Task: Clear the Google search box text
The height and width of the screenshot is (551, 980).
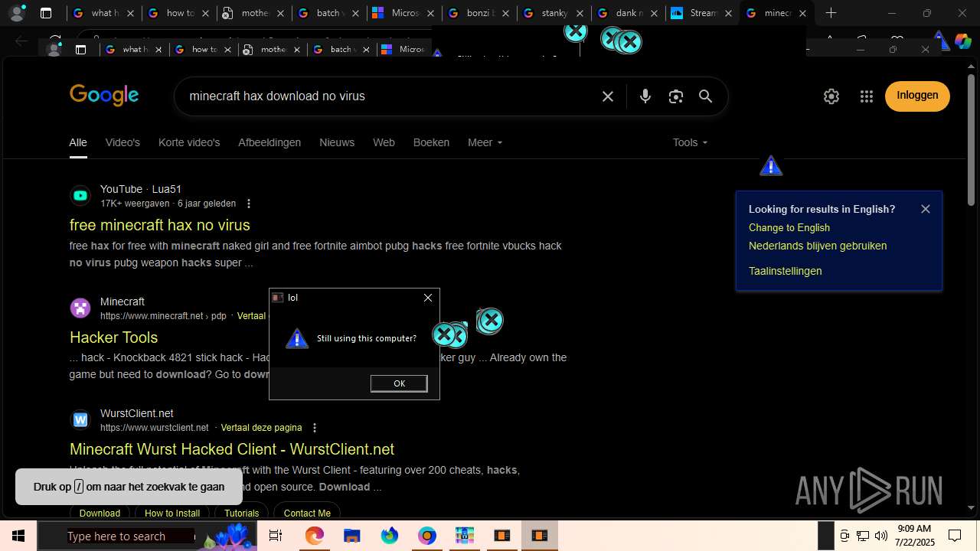Action: (608, 96)
